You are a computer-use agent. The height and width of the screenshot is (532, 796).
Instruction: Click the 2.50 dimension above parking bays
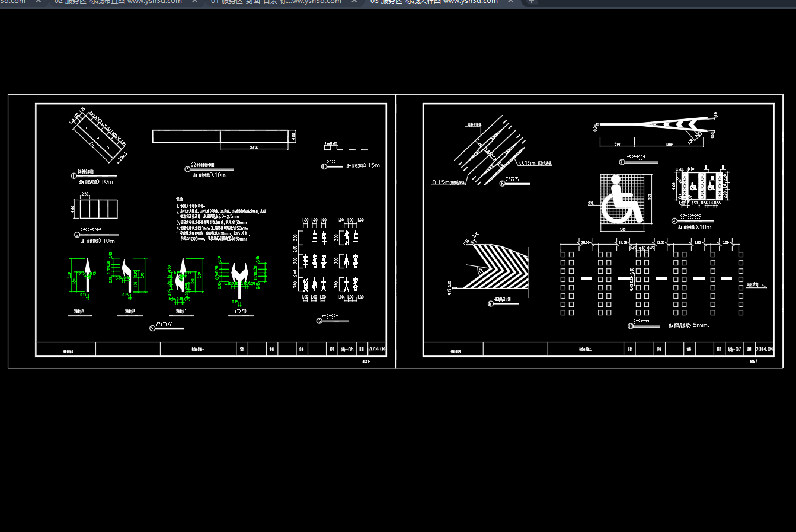point(85,194)
